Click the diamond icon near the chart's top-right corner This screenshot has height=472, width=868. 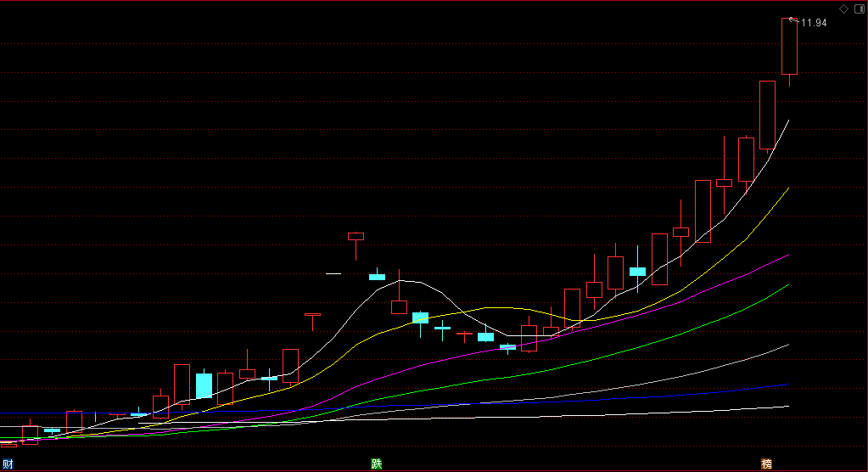pos(843,8)
